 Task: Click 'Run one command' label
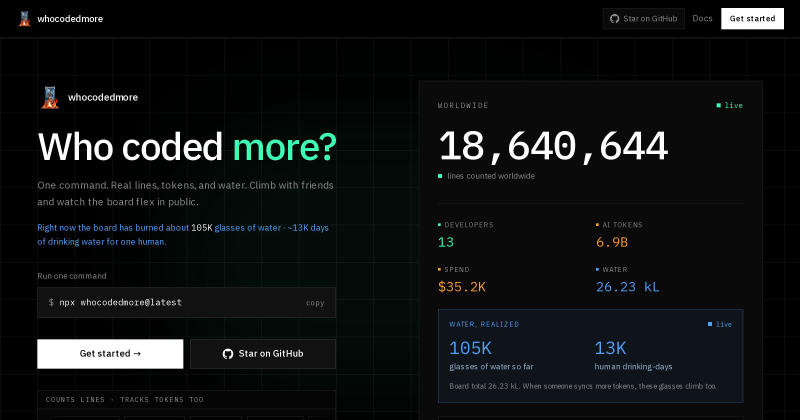pos(72,276)
